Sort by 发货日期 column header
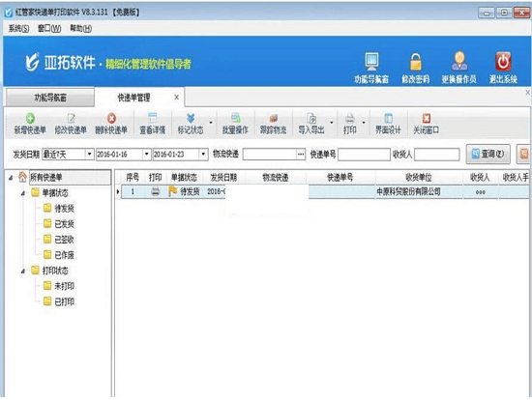The height and width of the screenshot is (400, 532). [223, 177]
